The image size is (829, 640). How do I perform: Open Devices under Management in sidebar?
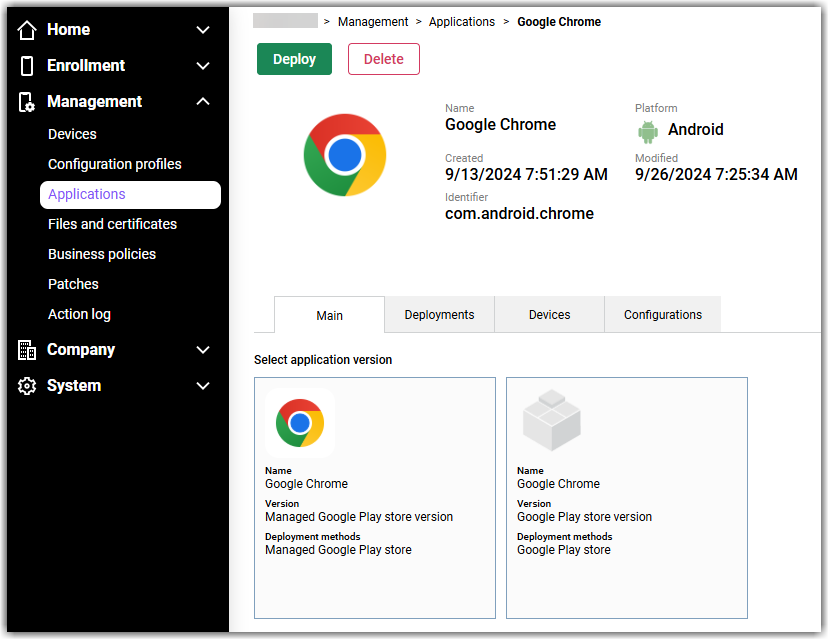click(x=72, y=134)
